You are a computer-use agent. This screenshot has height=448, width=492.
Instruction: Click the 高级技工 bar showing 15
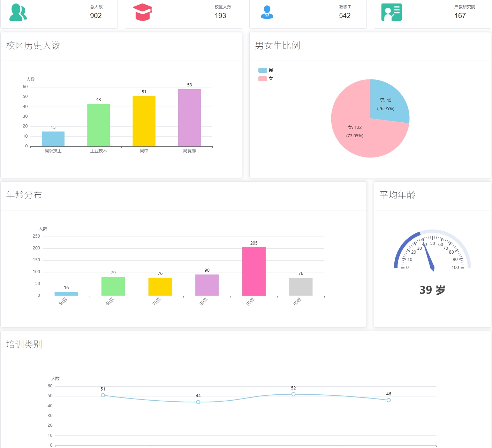point(53,139)
